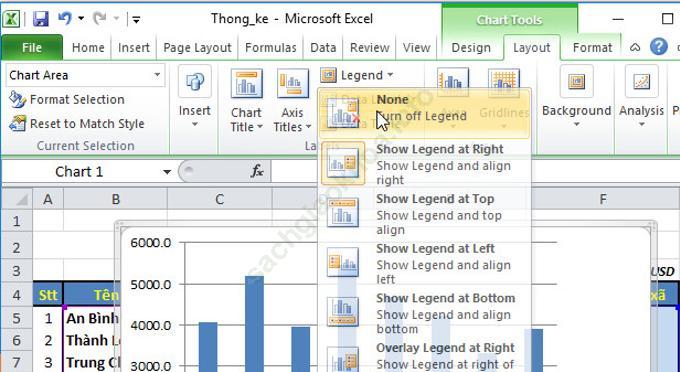Open the Chart Title button

point(246,101)
